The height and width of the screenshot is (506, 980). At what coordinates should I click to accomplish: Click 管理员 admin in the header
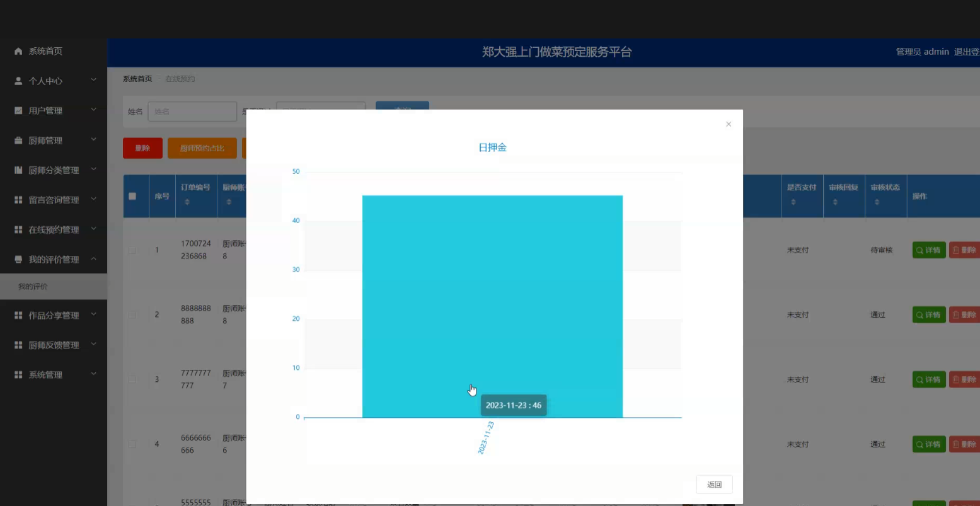(x=922, y=52)
